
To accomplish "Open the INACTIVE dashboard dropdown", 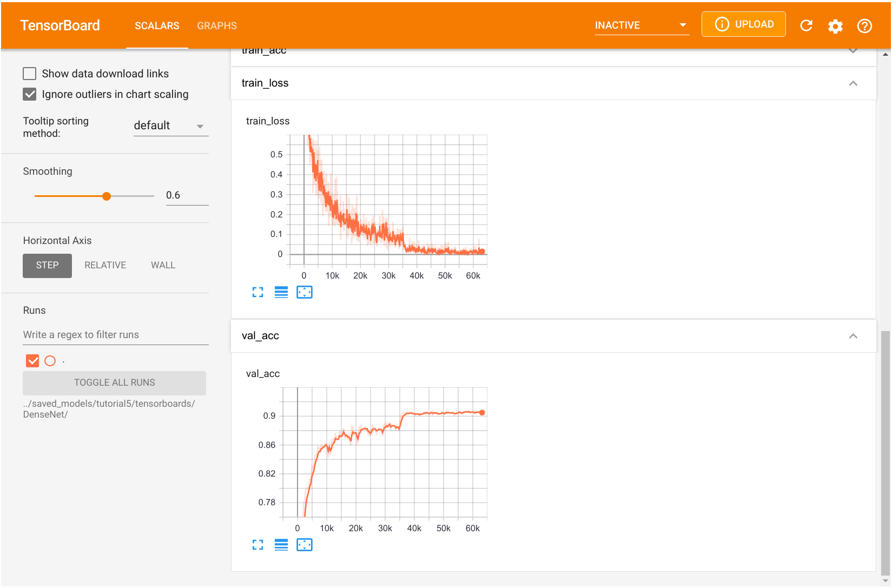I will coord(642,24).
